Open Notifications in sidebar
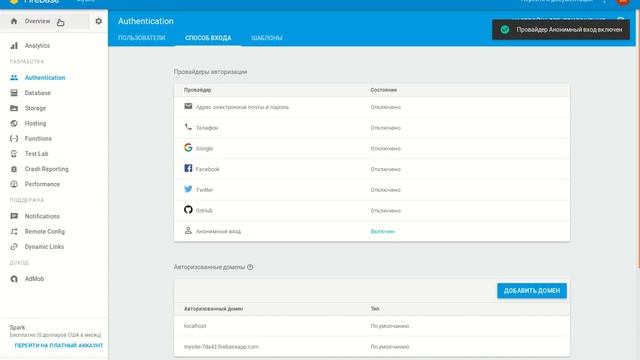This screenshot has height=360, width=640. tap(42, 216)
